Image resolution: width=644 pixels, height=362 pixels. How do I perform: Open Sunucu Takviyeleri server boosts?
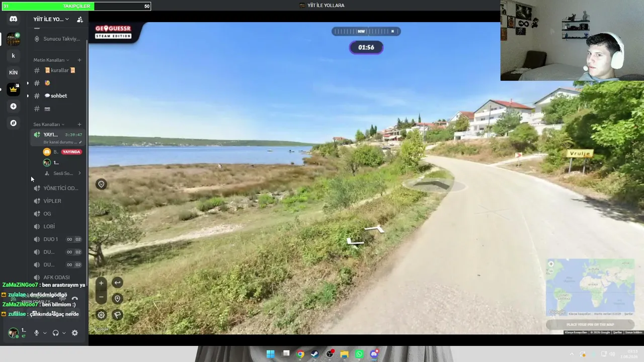click(58, 39)
